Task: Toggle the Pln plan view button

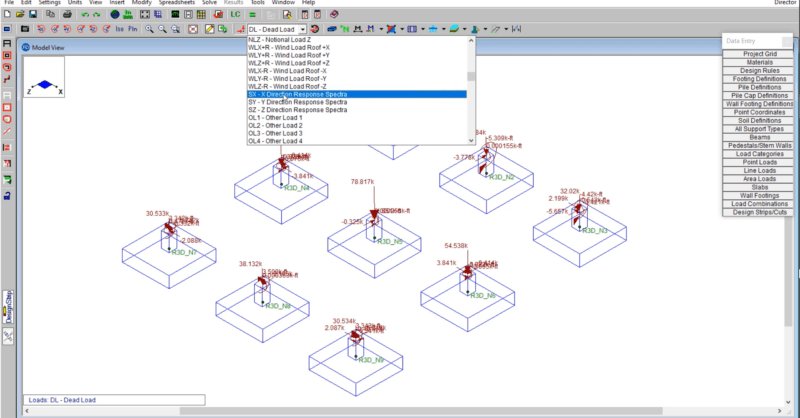Action: click(x=133, y=30)
